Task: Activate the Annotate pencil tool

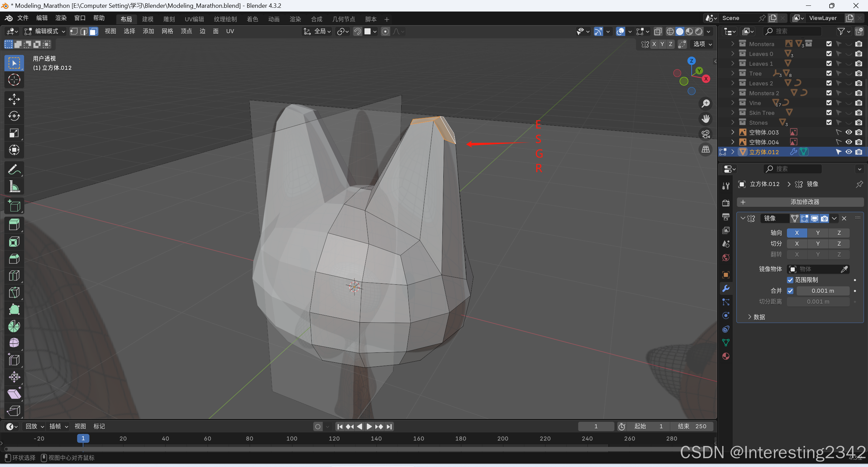Action: pyautogui.click(x=14, y=169)
